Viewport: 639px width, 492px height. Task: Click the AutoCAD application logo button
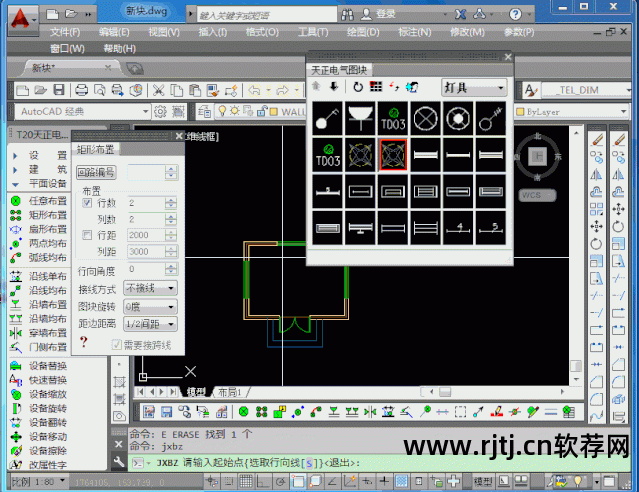[24, 16]
